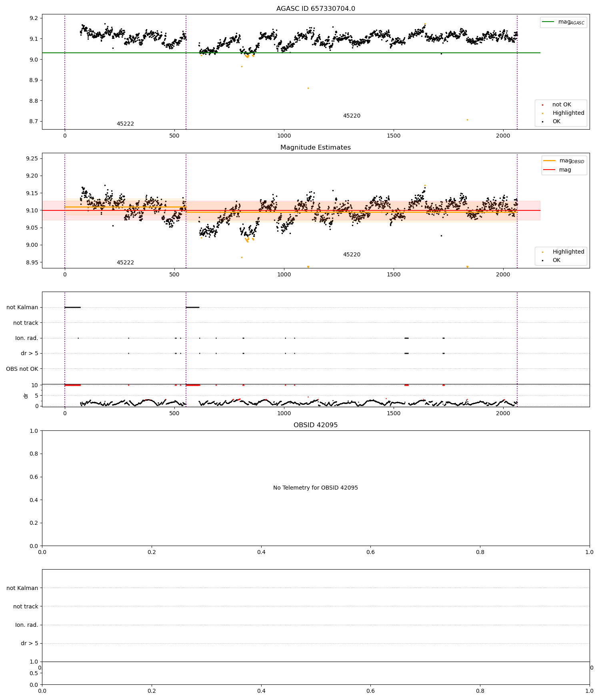The image size is (600, 700).
Task: Click the 'OBS not OK' row label
Action: tap(22, 369)
